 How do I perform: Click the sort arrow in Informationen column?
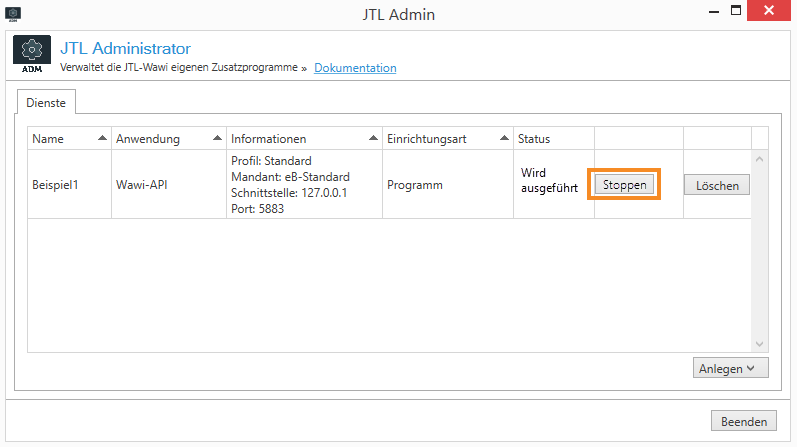point(372,138)
